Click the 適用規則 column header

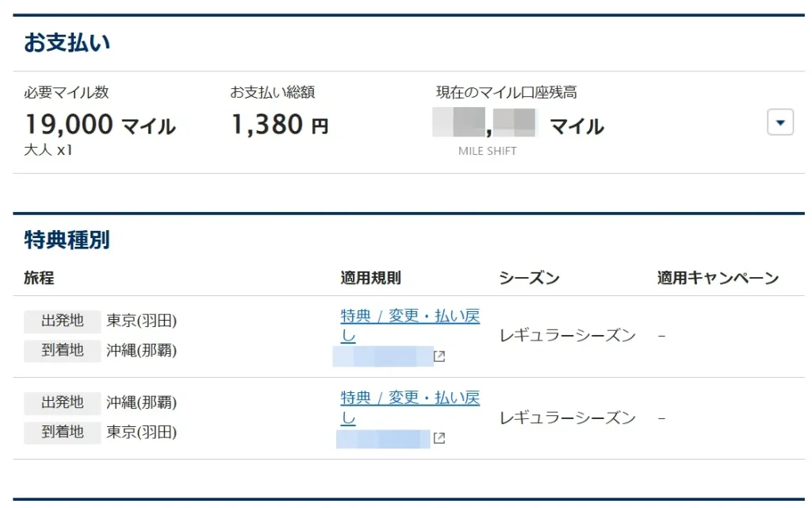tap(370, 278)
